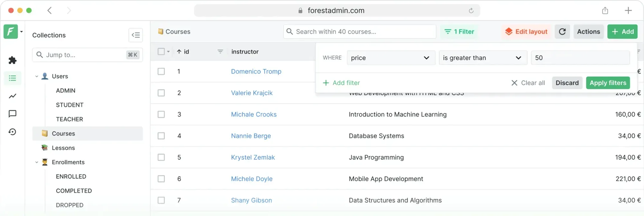Select the COMPLETED segment

(74, 191)
